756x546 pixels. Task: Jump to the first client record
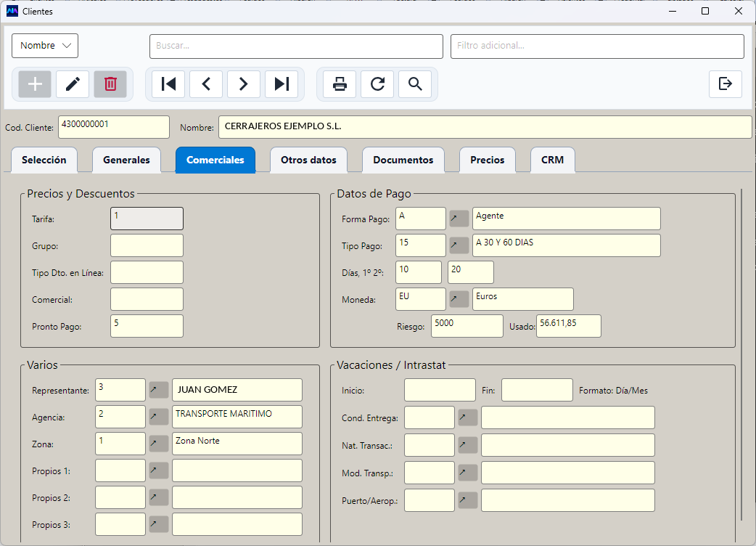tap(168, 84)
